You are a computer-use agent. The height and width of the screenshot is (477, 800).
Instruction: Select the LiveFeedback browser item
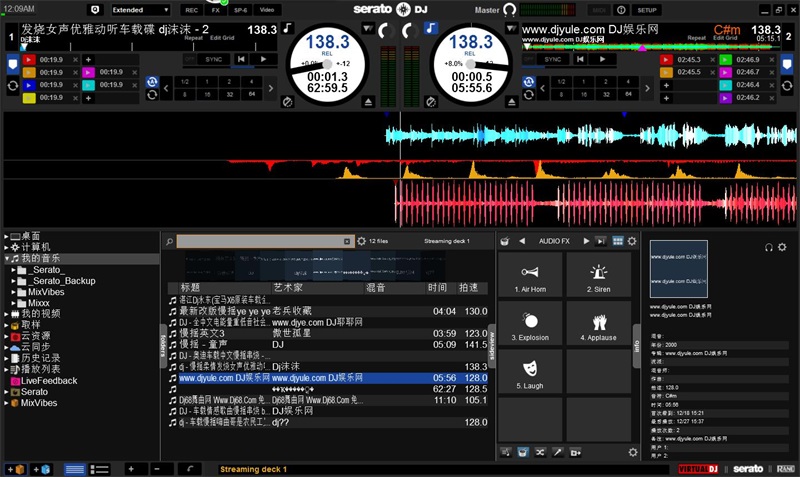[49, 381]
